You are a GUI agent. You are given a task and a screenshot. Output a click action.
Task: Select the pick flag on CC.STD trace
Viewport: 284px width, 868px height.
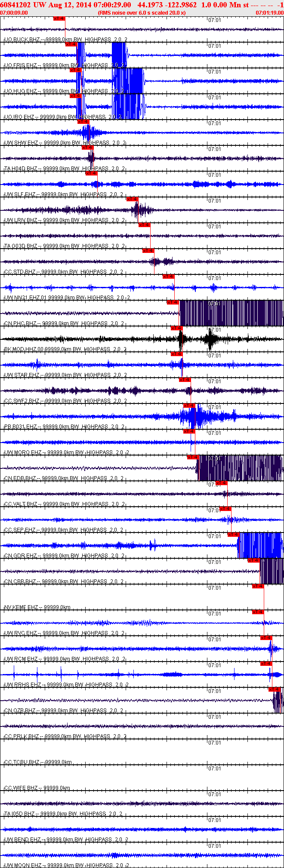pos(148,251)
